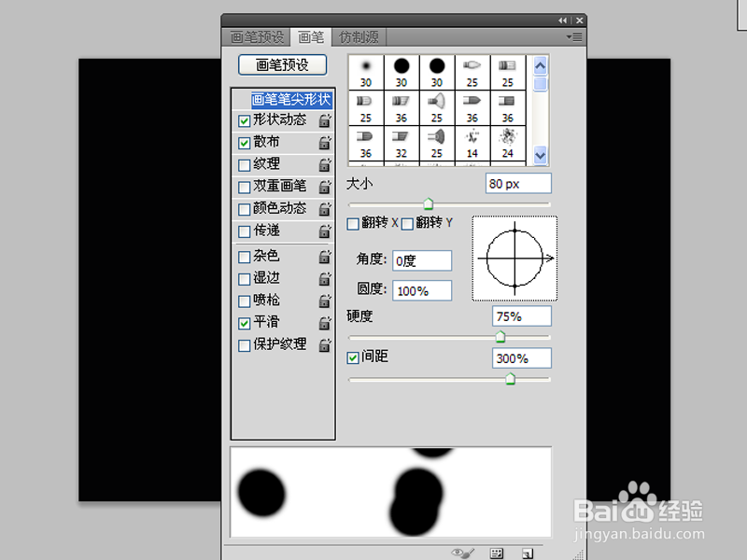Viewport: 747px width, 560px height.
Task: Enable 杂色 checkbox
Action: pos(244,258)
